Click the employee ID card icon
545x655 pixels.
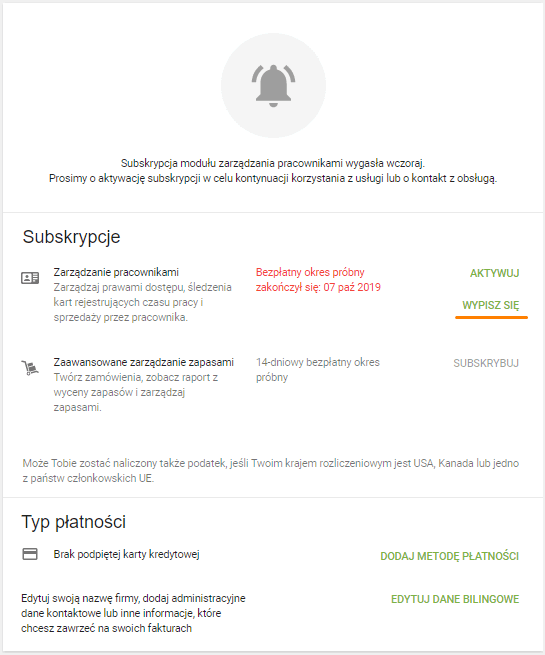[30, 278]
